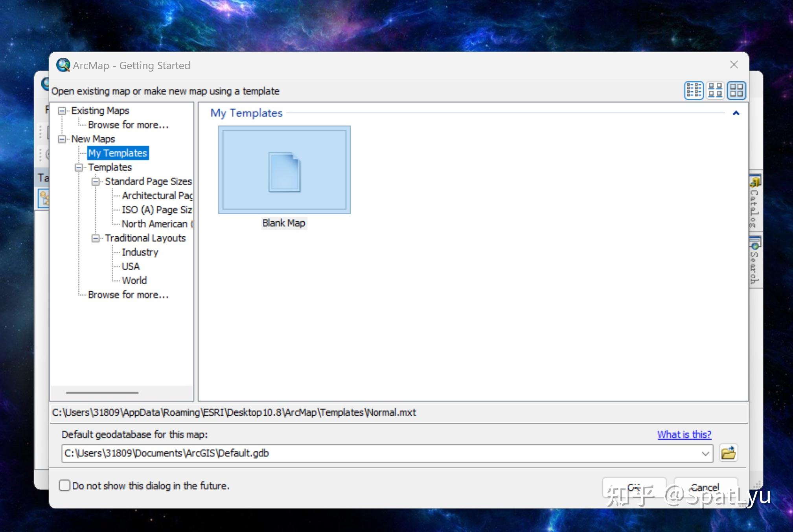Switch to list view icon
This screenshot has height=532, width=793.
pos(694,90)
